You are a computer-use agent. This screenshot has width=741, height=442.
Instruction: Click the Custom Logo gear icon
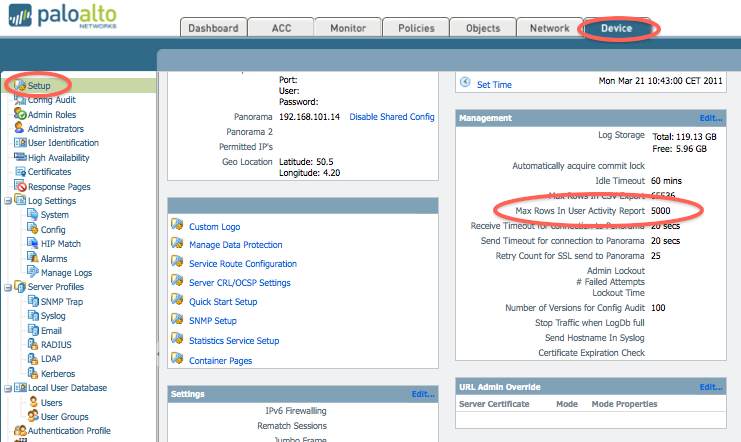pos(177,224)
